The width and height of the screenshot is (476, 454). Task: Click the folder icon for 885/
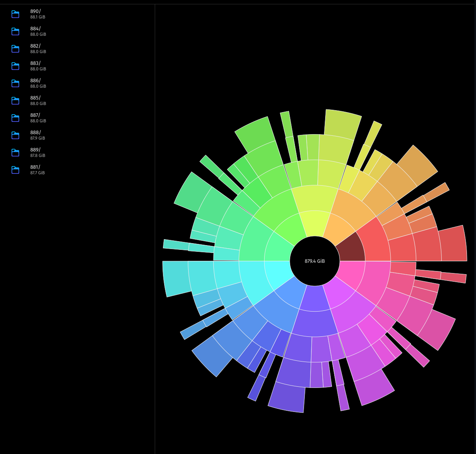click(15, 101)
